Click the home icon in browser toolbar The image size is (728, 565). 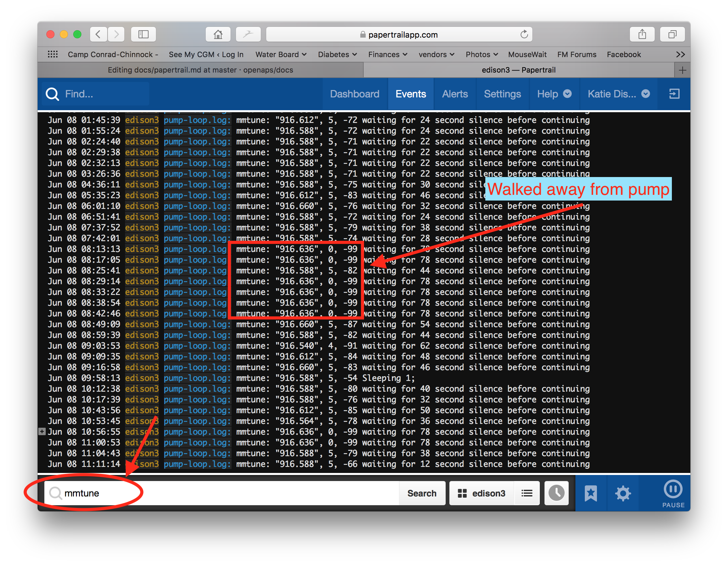click(218, 34)
